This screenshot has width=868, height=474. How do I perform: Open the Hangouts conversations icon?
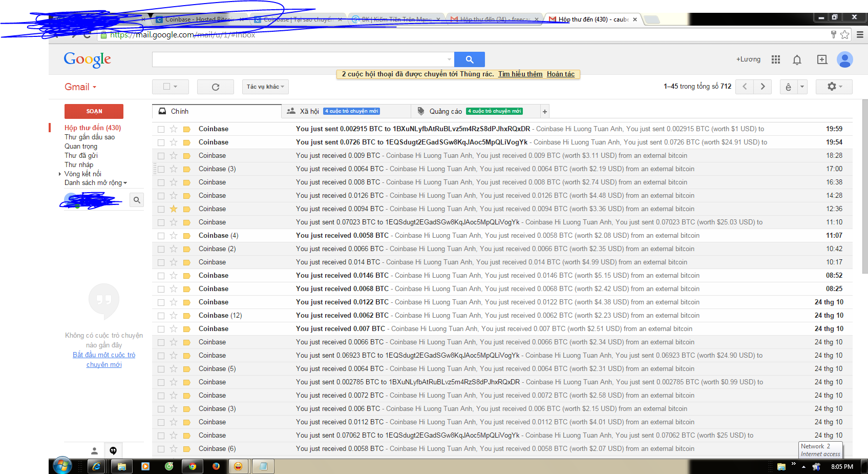point(113,451)
